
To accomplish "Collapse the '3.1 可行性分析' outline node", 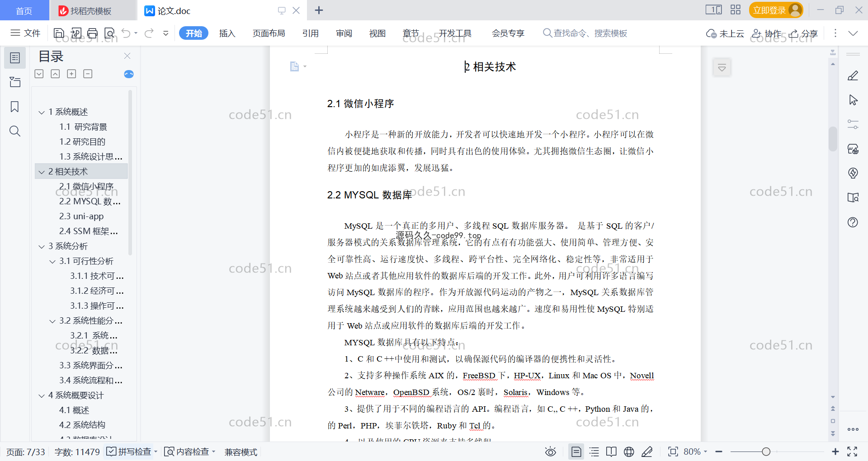I will 52,261.
